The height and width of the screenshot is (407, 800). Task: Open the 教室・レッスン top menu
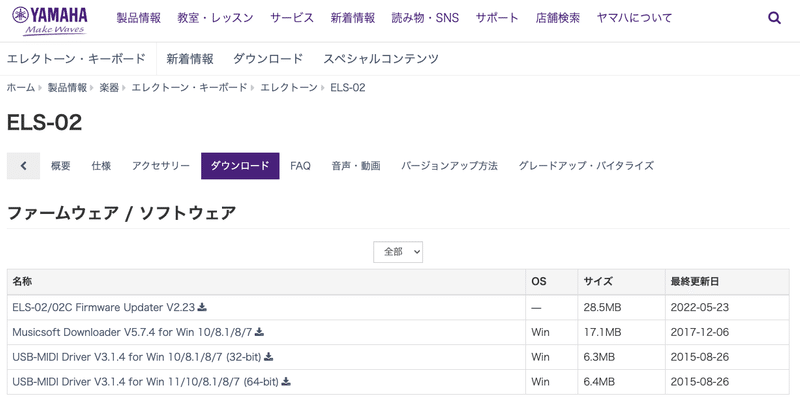(215, 18)
